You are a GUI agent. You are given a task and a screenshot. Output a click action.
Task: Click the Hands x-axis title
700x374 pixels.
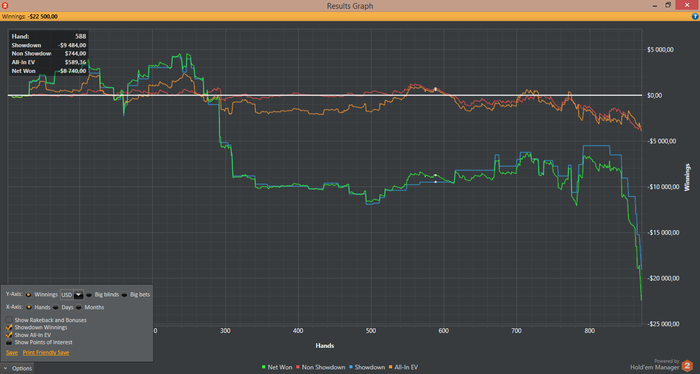(325, 345)
